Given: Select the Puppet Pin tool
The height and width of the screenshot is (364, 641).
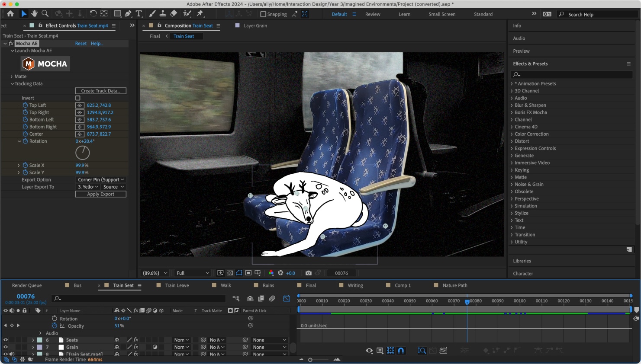Looking at the screenshot, I should pyautogui.click(x=200, y=14).
